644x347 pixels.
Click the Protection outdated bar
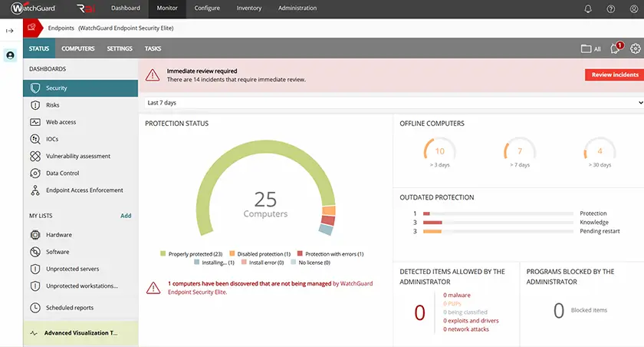pyautogui.click(x=498, y=213)
